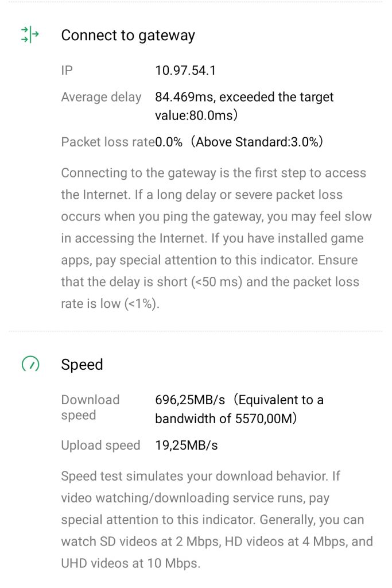Select the Connect to gateway heading
The image size is (392, 588).
128,35
